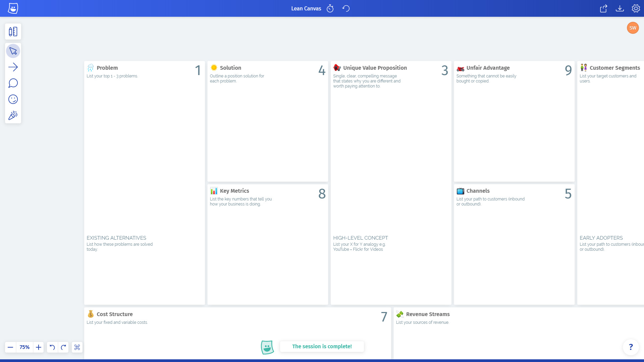
Task: Click the EARLY ADOPTERS label
Action: (x=601, y=238)
